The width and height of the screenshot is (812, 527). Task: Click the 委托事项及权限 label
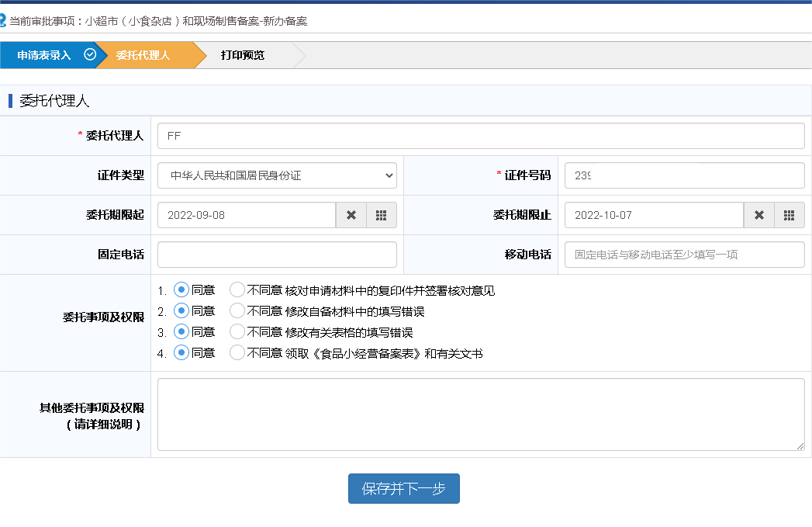[103, 317]
